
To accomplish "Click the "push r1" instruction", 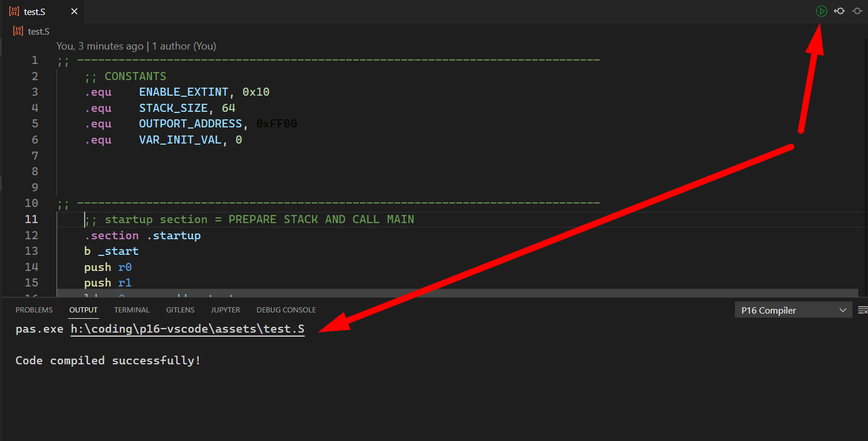I will coord(108,283).
